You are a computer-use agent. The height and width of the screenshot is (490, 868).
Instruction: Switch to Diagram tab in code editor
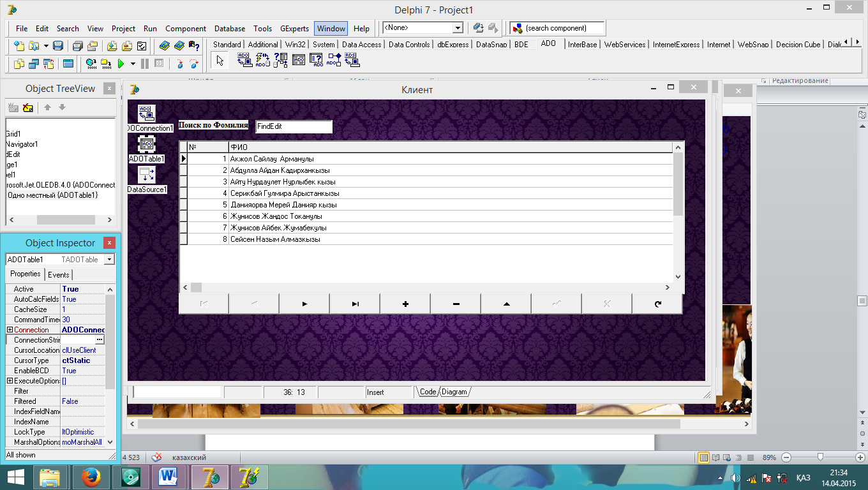coord(454,392)
